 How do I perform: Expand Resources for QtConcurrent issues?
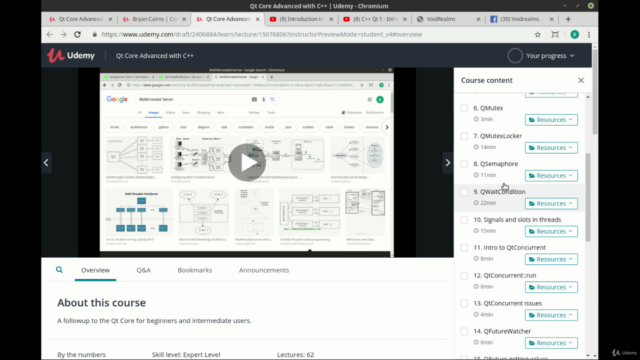tap(551, 315)
